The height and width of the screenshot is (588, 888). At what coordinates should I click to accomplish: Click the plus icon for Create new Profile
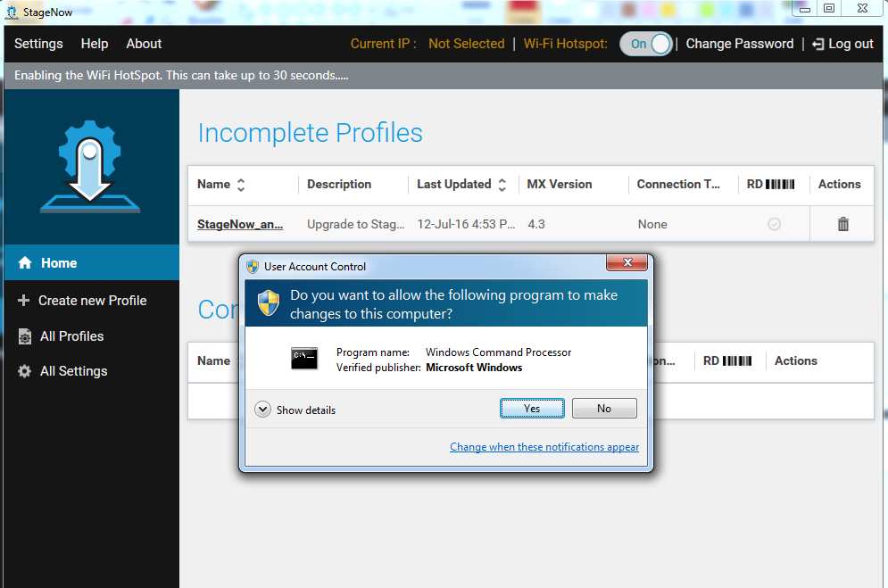(x=24, y=301)
